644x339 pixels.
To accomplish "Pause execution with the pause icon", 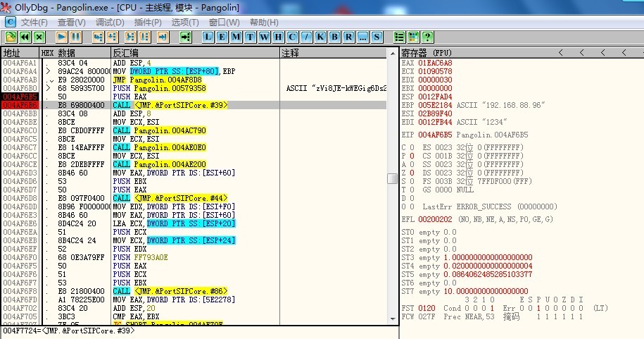I will click(75, 37).
